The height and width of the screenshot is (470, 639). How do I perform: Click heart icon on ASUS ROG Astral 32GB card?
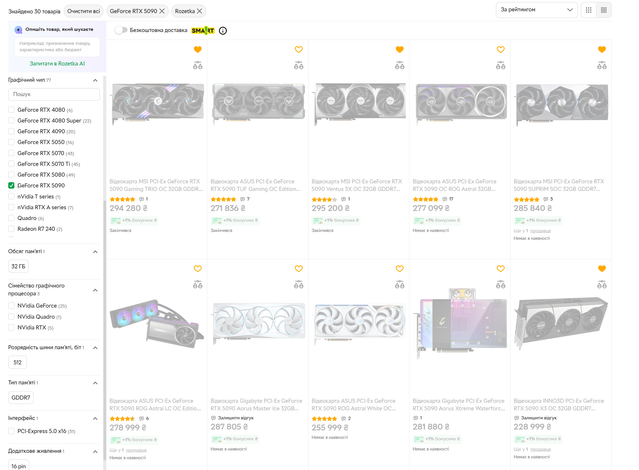(x=501, y=49)
